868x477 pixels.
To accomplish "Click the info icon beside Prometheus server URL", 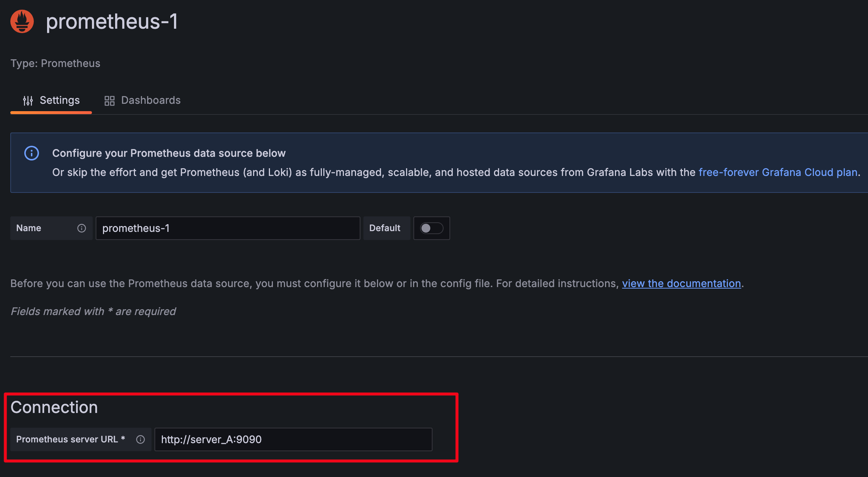I will pyautogui.click(x=140, y=439).
